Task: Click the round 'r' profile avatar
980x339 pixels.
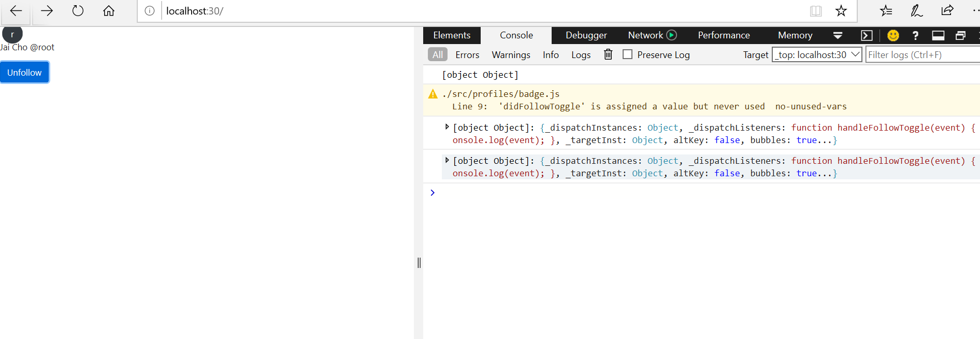Action: [x=12, y=34]
